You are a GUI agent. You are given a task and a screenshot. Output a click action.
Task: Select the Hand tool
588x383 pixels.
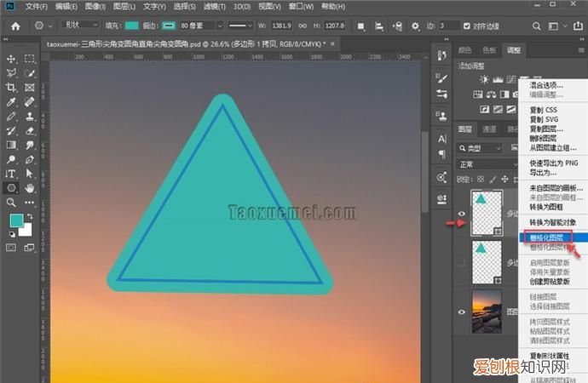(x=30, y=187)
